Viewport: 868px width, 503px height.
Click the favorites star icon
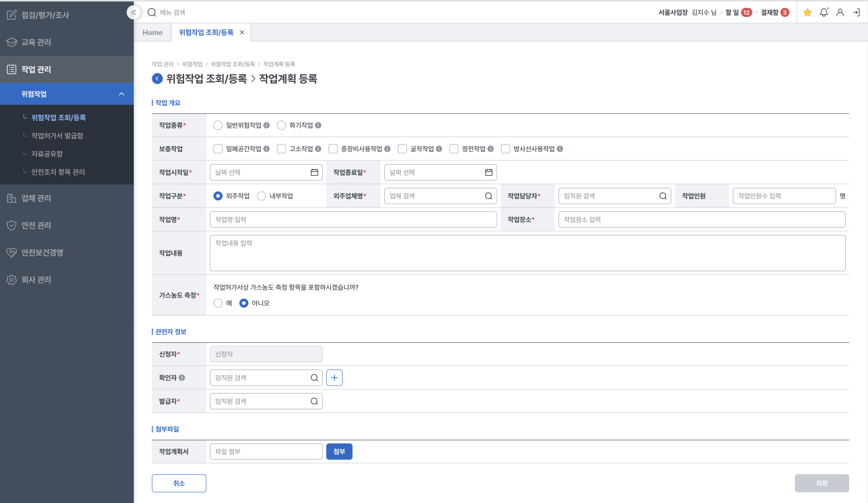pos(807,12)
